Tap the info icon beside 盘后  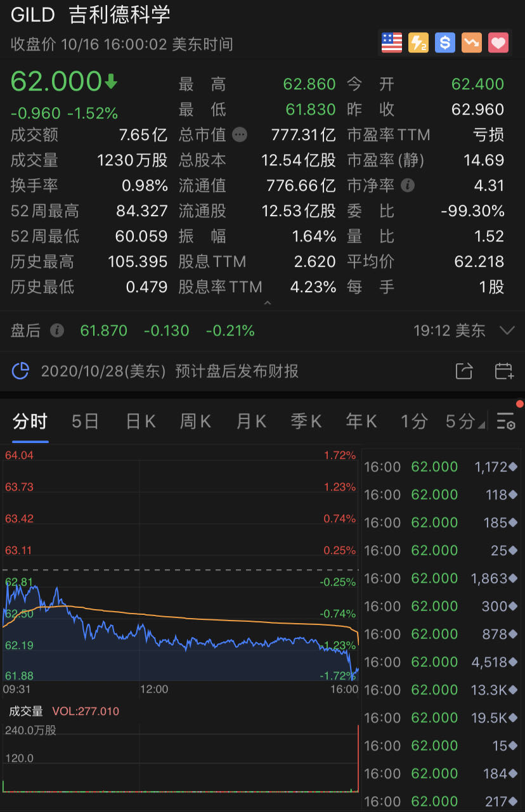(57, 330)
